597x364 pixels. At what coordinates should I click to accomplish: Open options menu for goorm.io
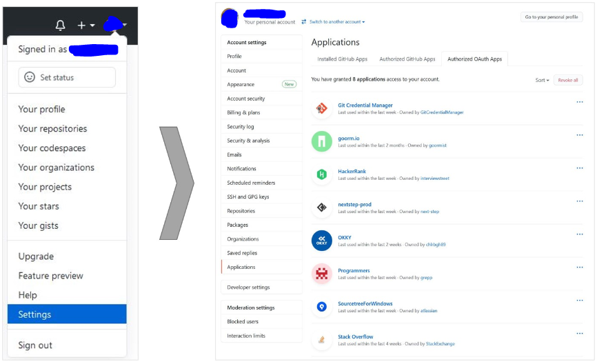pyautogui.click(x=580, y=135)
